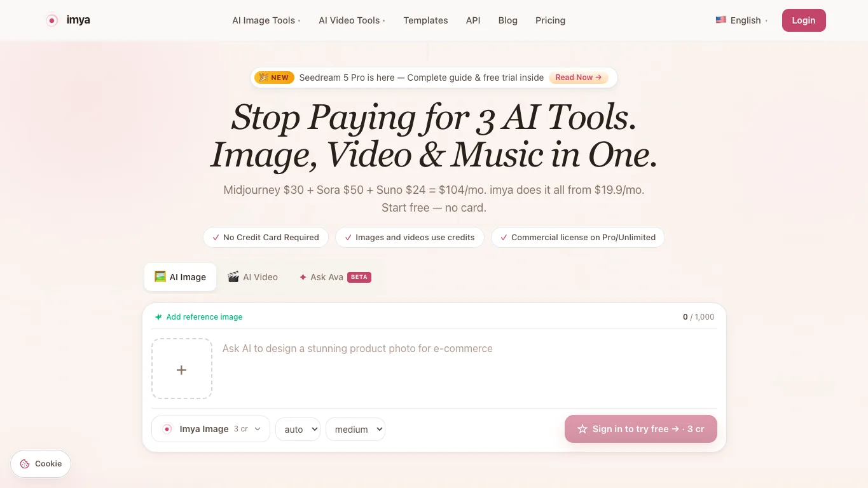Click the imya logo icon

pyautogui.click(x=52, y=20)
